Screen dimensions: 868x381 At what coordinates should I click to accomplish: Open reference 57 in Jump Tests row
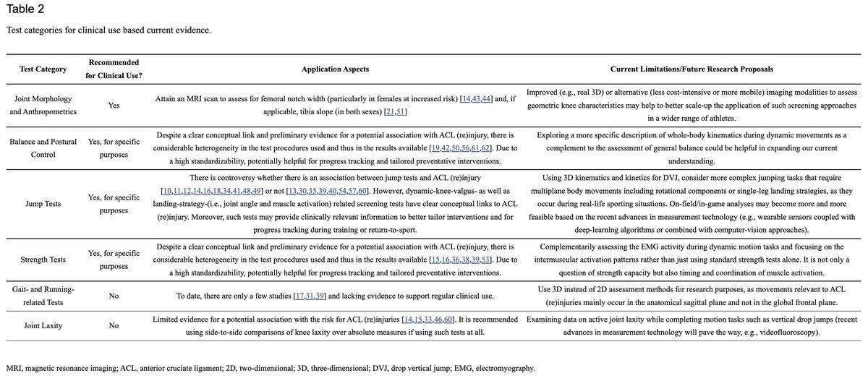point(352,191)
